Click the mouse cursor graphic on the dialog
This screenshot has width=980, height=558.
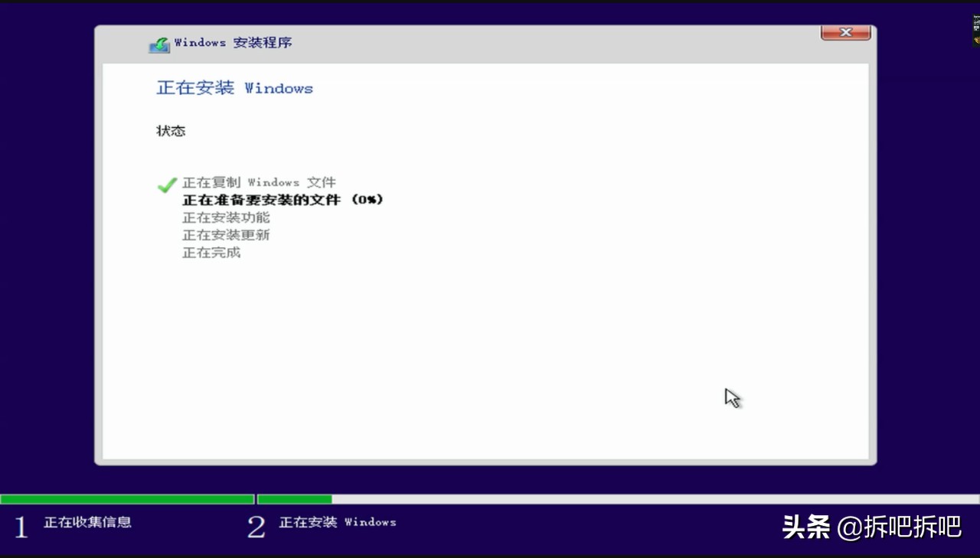pyautogui.click(x=733, y=398)
